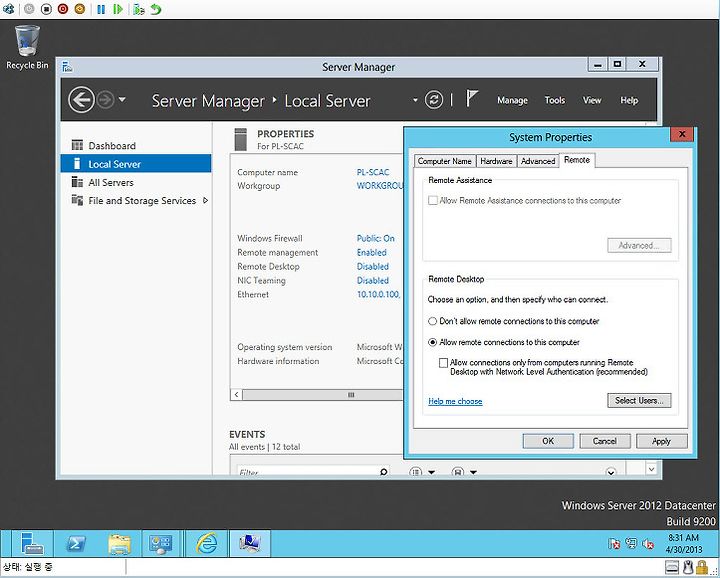The width and height of the screenshot is (720, 578).
Task: Click Remote management Enabled link
Action: point(371,253)
